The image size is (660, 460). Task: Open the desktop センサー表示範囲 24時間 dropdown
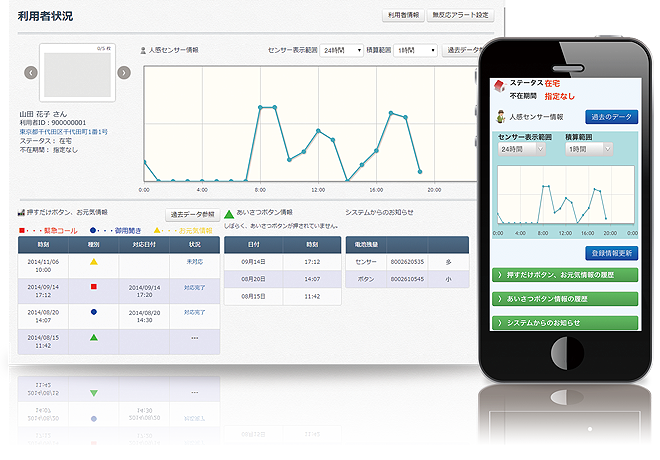point(341,51)
